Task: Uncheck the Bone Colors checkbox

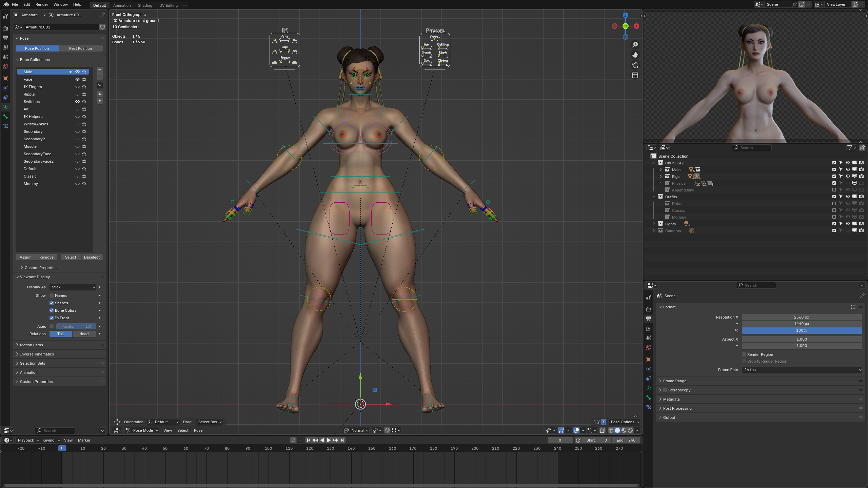Action: pos(52,310)
